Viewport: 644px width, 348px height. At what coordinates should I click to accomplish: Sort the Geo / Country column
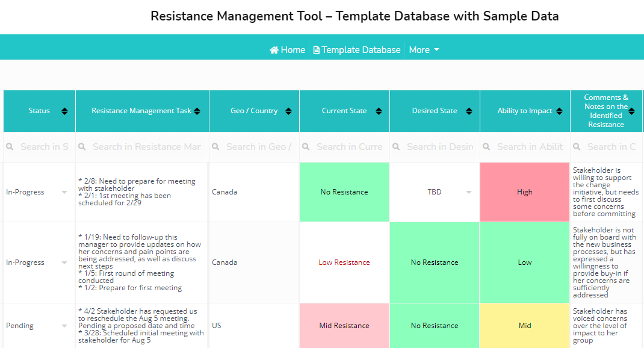click(290, 111)
